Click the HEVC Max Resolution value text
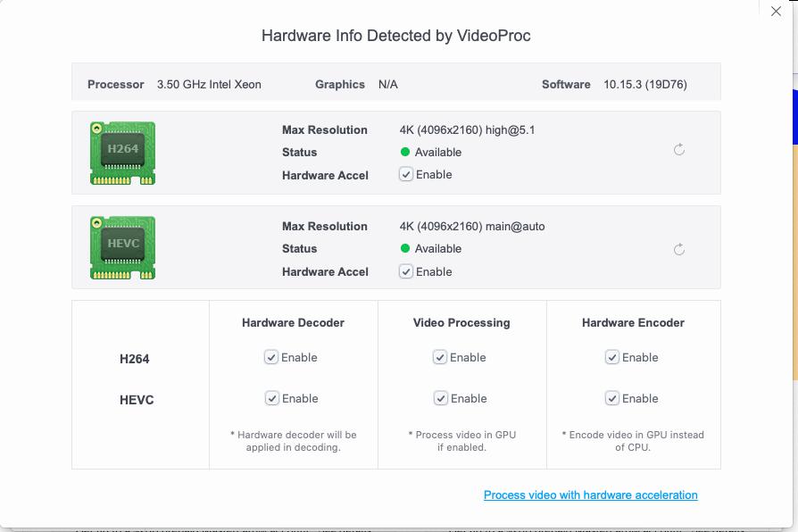Image resolution: width=798 pixels, height=532 pixels. (x=471, y=227)
